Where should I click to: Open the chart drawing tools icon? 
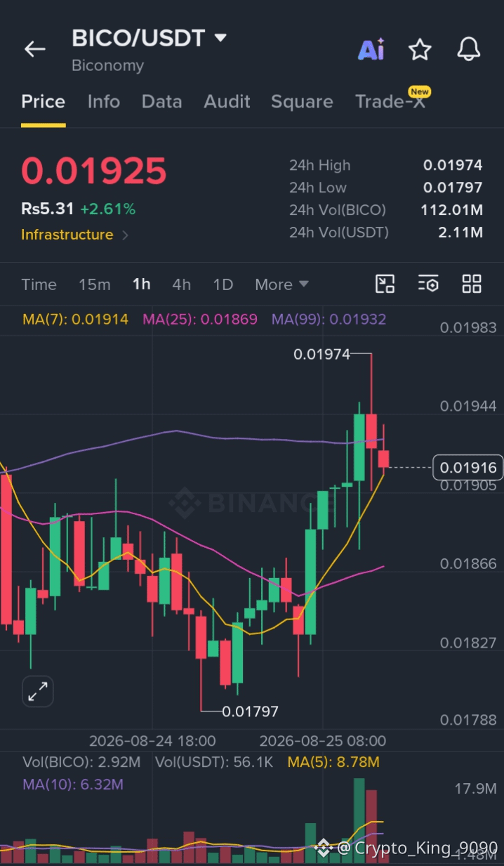[385, 284]
